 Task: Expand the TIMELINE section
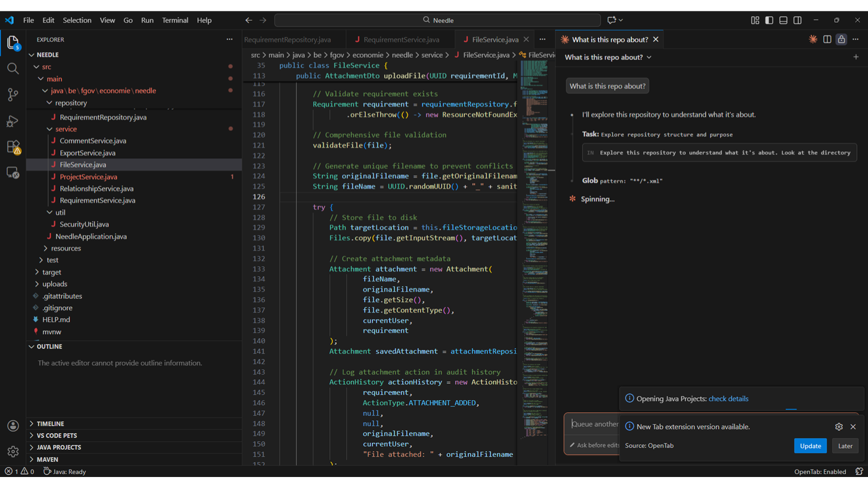click(x=50, y=424)
